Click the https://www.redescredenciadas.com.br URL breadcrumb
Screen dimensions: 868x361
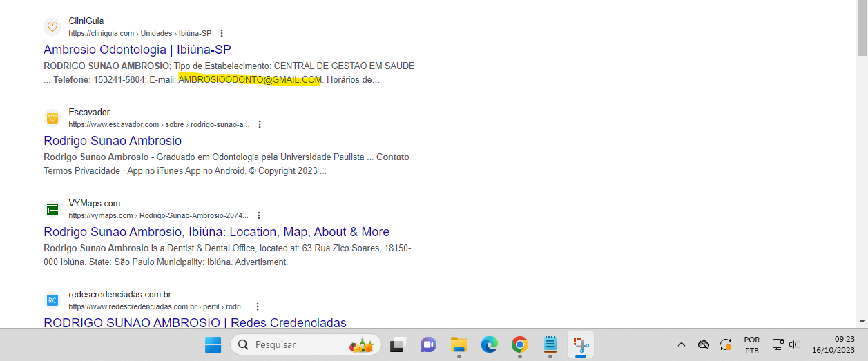click(157, 306)
